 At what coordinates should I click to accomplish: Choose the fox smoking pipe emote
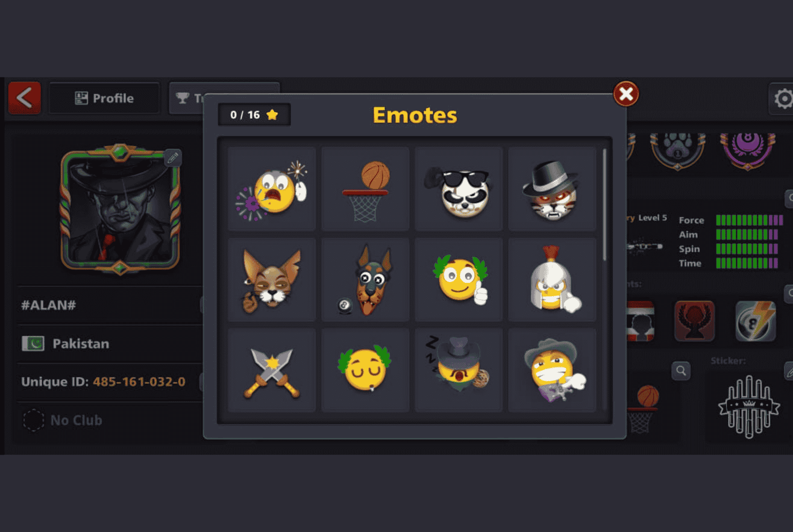coord(272,279)
